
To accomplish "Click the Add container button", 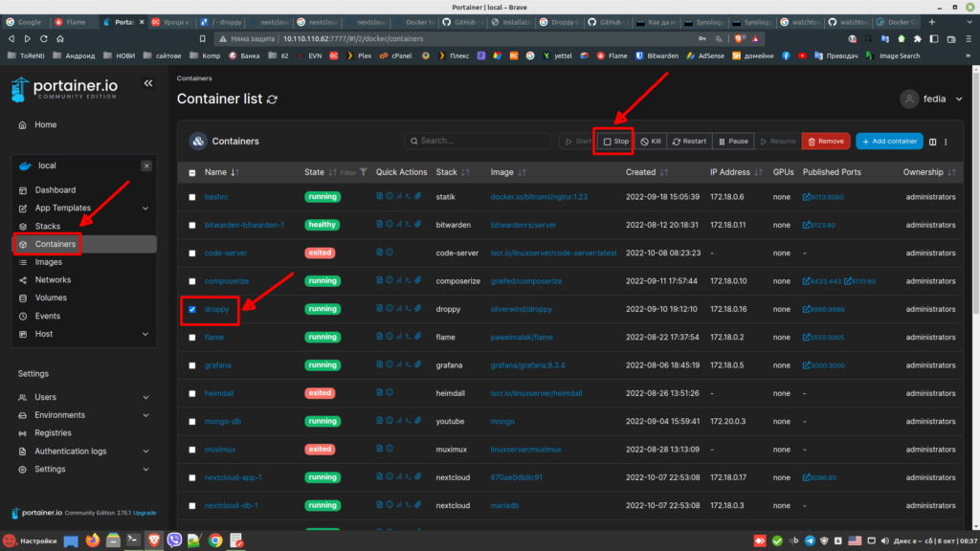I will [889, 142].
